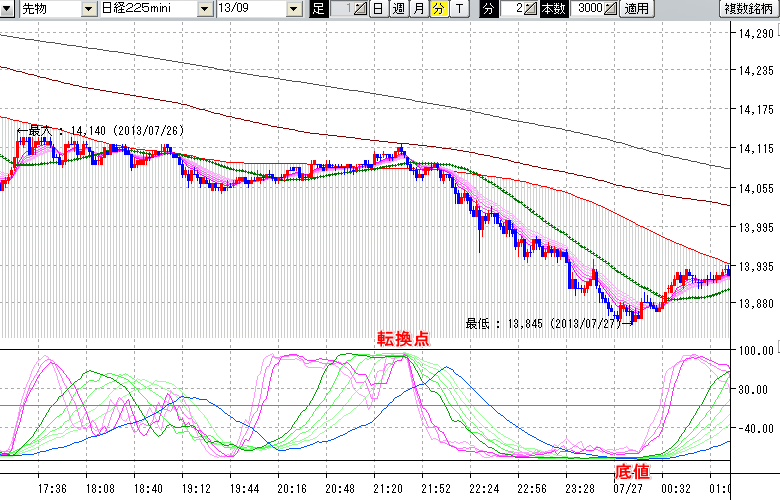Image resolution: width=780 pixels, height=500 pixels.
Task: Click the 最低 13,845 low price label
Action: coord(545,323)
